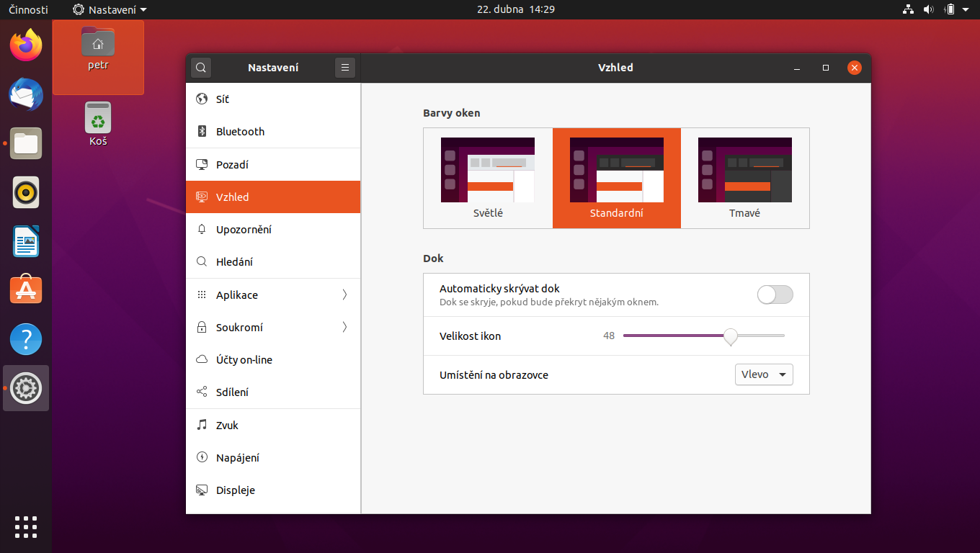Click Činnosti in the top bar
The height and width of the screenshot is (553, 980).
tap(29, 10)
